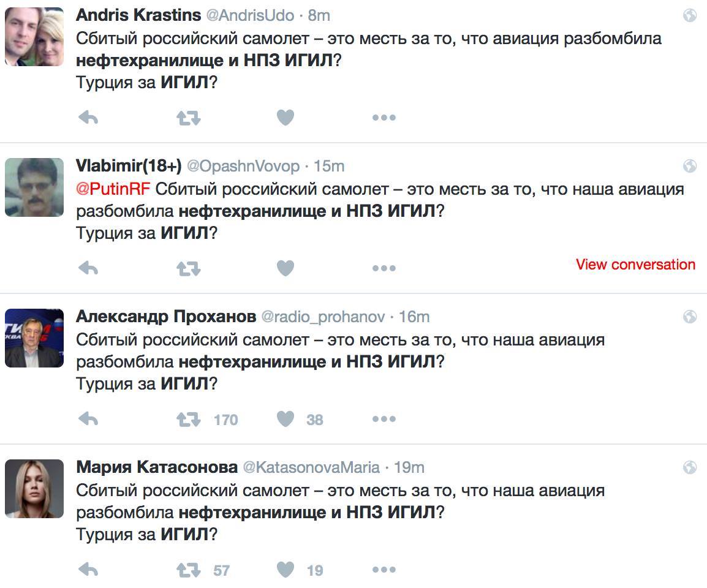Screen dimensions: 707x588
Task: Click the 16m timestamp on Проханов's tweet
Action: [414, 317]
